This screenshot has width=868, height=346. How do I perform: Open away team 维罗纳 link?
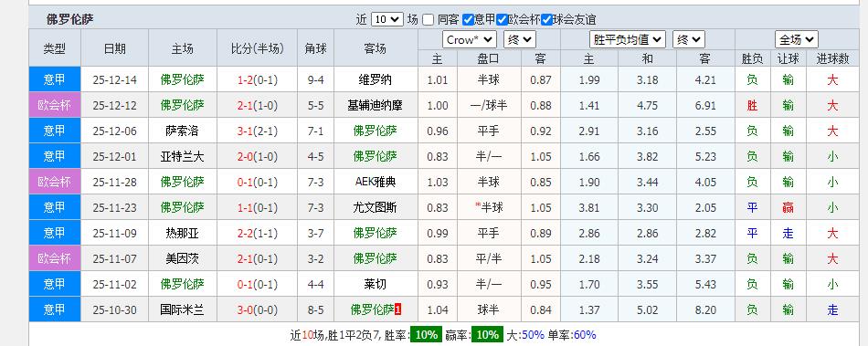[x=376, y=80]
